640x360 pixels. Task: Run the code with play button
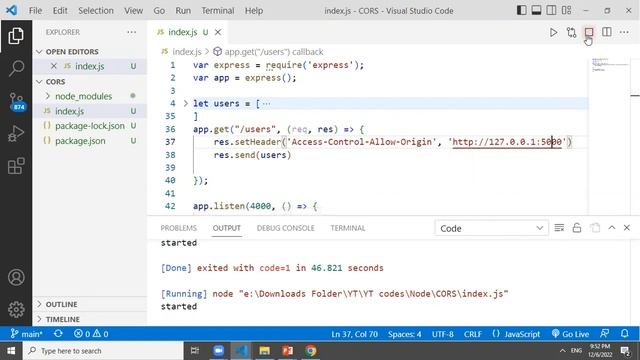point(553,32)
